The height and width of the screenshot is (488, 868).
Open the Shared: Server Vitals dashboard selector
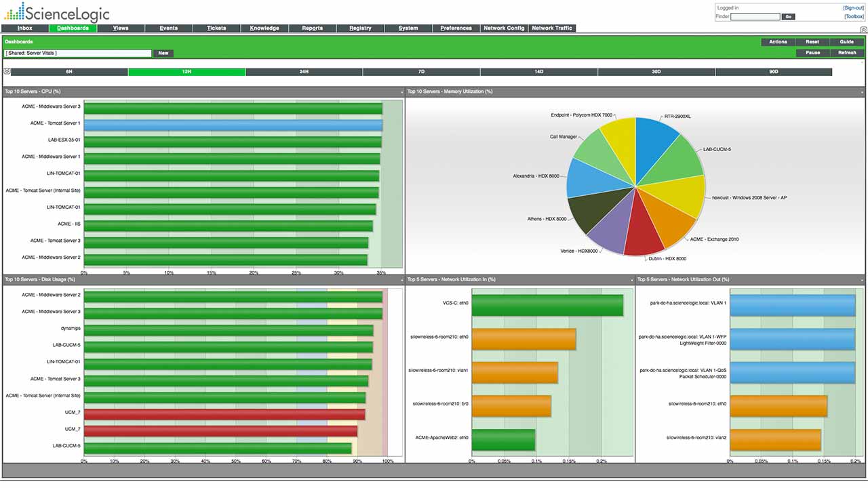tap(77, 53)
